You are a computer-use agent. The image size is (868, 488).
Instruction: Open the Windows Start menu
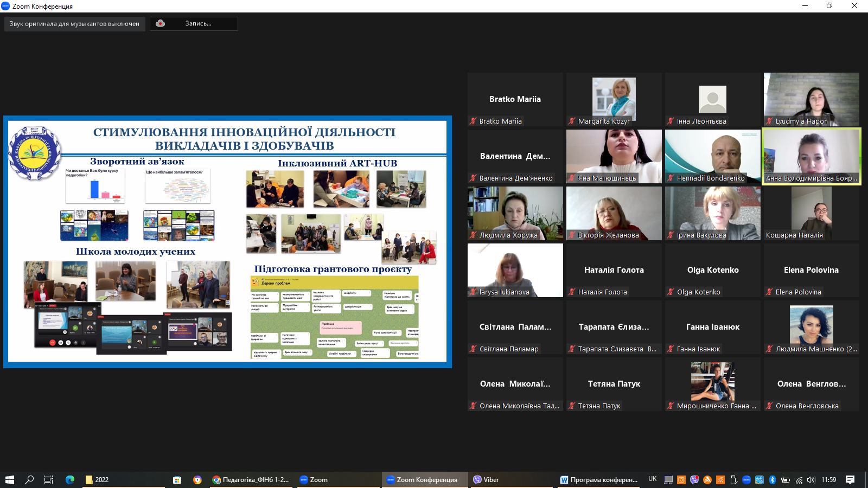click(10, 480)
